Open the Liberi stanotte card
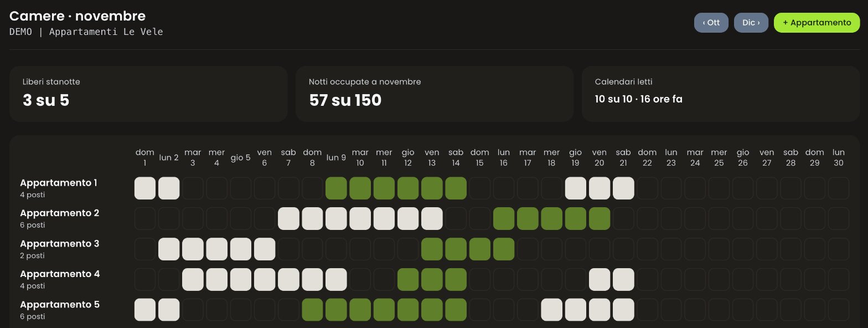The image size is (868, 328). click(148, 94)
